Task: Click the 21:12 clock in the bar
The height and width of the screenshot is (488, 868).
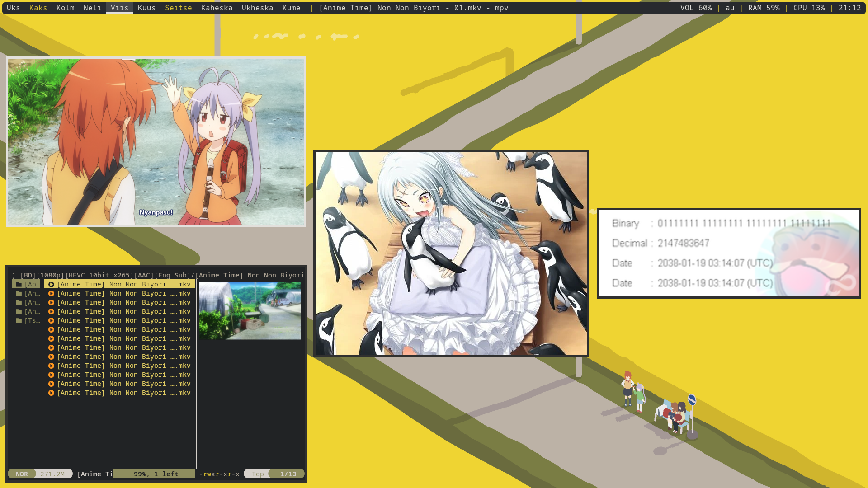Action: tap(849, 8)
